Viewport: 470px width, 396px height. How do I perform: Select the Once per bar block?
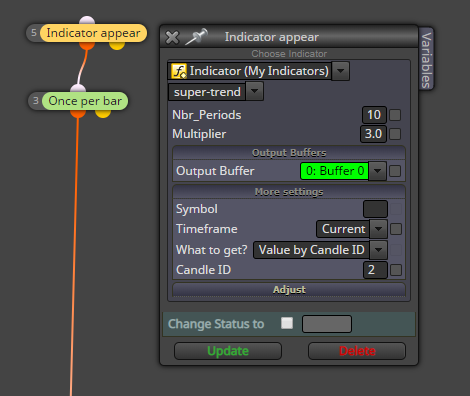point(85,101)
